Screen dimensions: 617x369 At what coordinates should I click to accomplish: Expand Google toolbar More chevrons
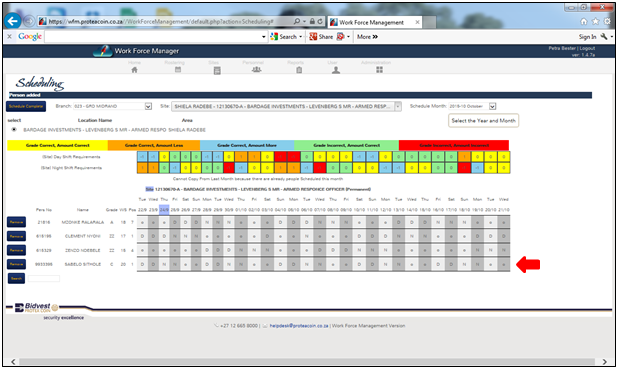pos(375,37)
